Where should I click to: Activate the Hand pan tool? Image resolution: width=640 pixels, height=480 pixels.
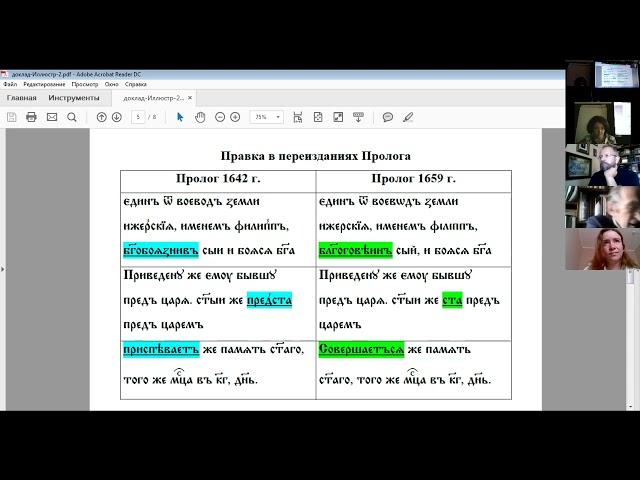tap(200, 117)
